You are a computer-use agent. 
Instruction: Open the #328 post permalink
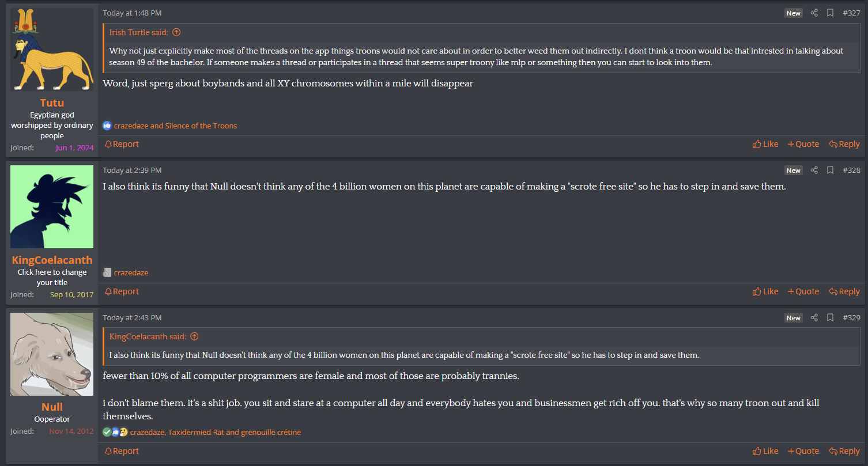[x=851, y=170]
